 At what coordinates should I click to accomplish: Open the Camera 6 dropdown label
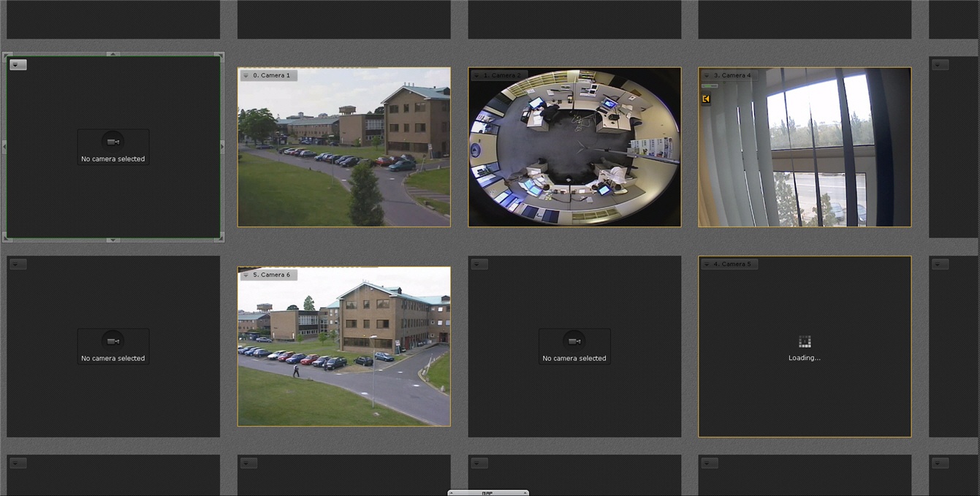tap(268, 275)
